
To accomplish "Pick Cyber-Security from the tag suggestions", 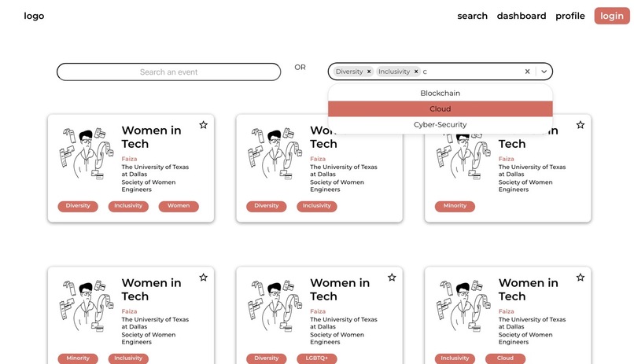I will [x=440, y=124].
